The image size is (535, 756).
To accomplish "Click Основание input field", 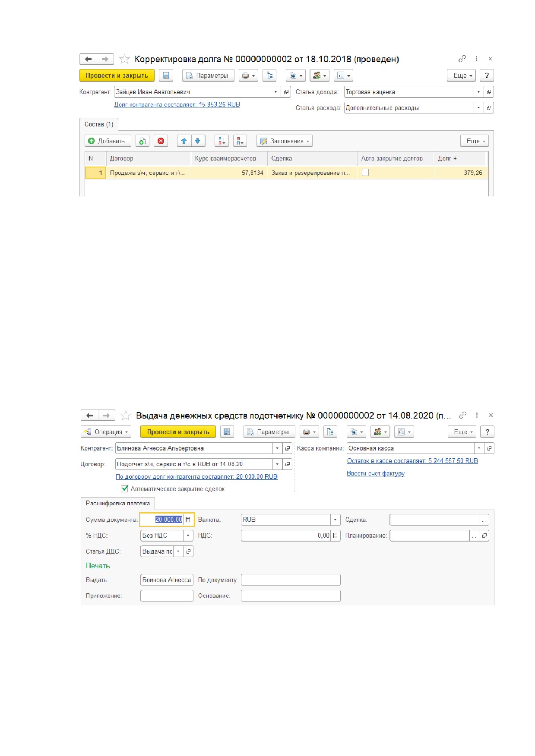I will pos(291,596).
